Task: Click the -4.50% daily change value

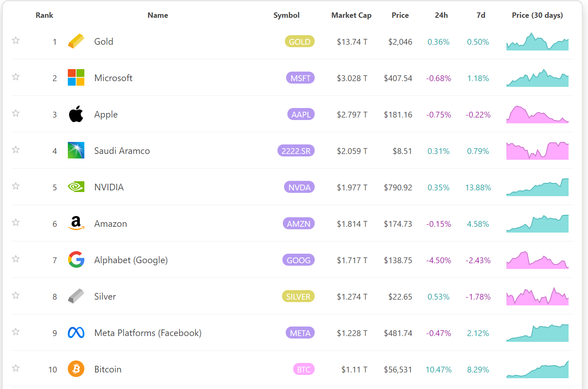Action: pos(439,260)
